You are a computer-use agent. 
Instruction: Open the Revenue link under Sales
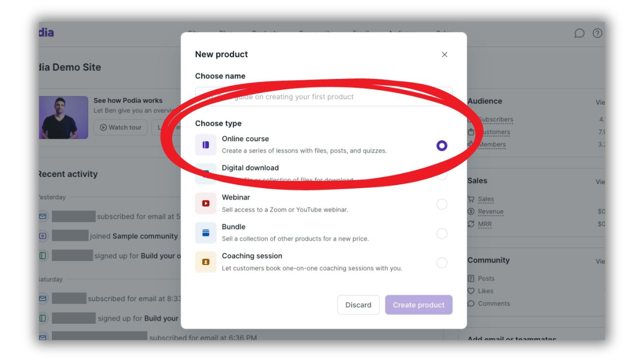coord(491,212)
